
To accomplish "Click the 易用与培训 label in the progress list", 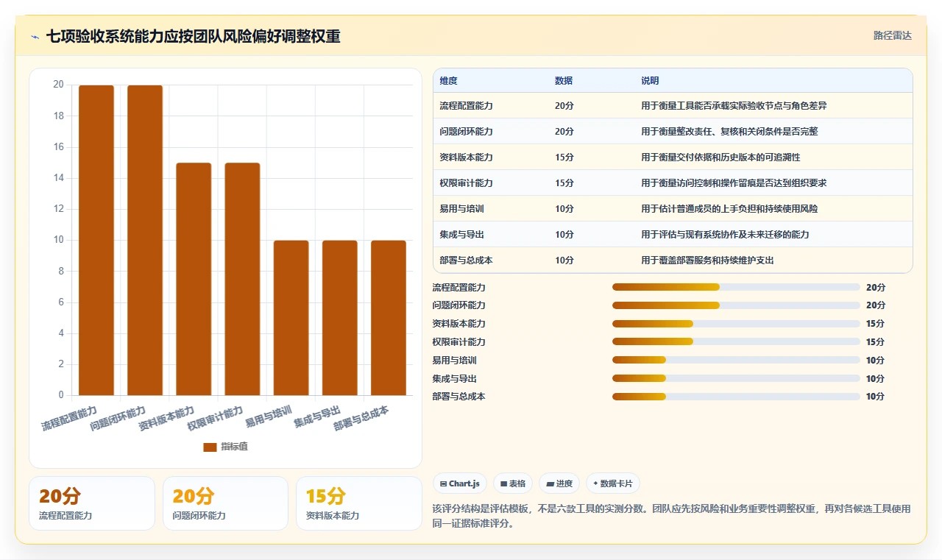I will coord(455,361).
